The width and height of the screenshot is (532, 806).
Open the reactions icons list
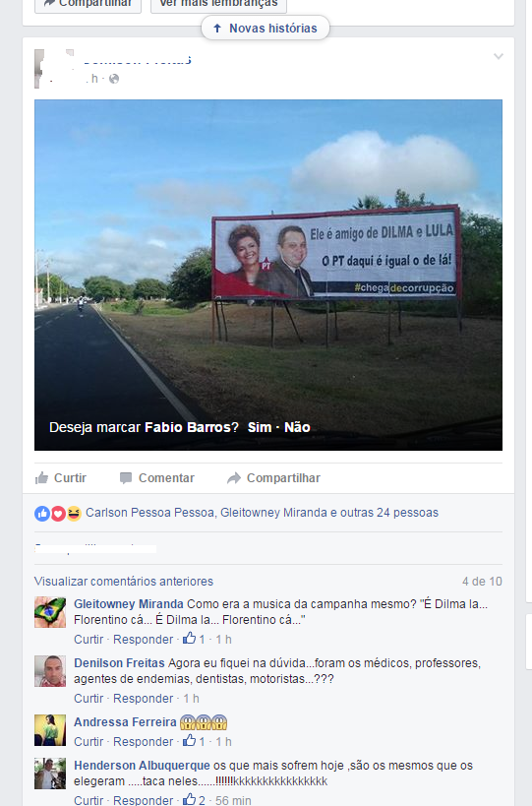(x=58, y=513)
